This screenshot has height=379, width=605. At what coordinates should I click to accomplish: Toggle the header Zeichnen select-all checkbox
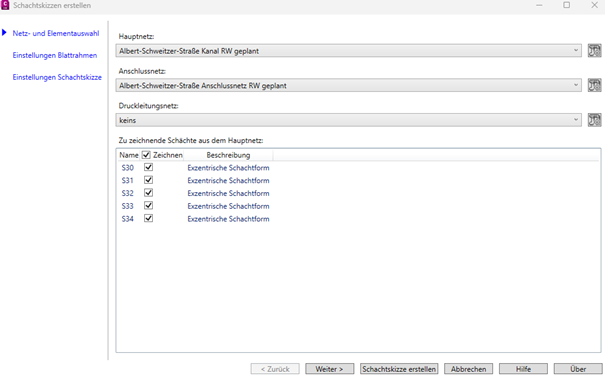pyautogui.click(x=146, y=155)
